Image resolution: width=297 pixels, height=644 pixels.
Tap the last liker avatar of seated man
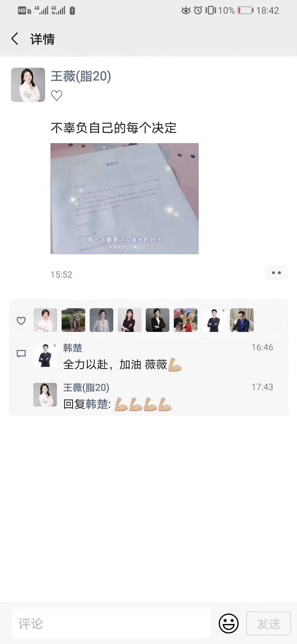pyautogui.click(x=242, y=320)
